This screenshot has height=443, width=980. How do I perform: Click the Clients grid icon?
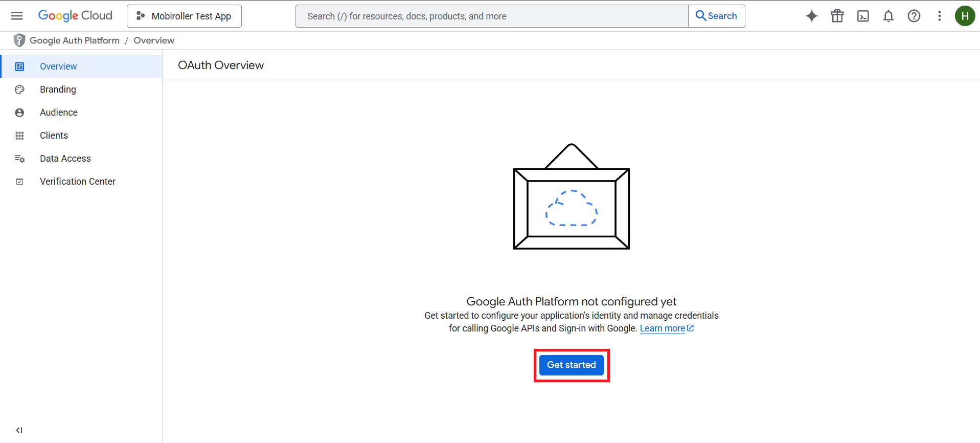[19, 136]
